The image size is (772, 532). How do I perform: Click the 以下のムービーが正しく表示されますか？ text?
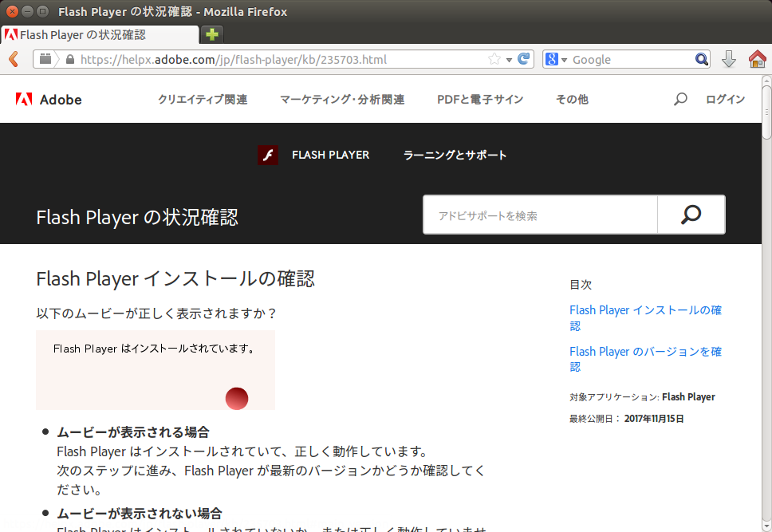tap(156, 313)
